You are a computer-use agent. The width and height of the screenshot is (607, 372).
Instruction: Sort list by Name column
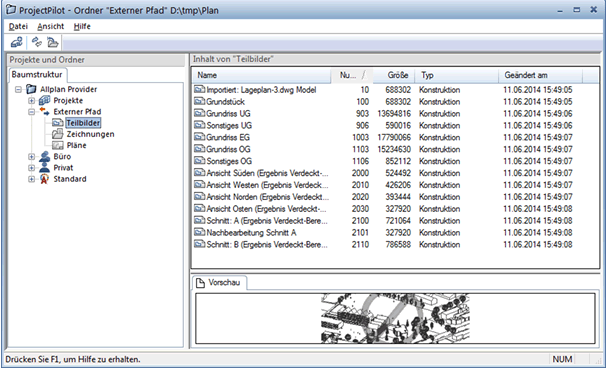tap(262, 75)
